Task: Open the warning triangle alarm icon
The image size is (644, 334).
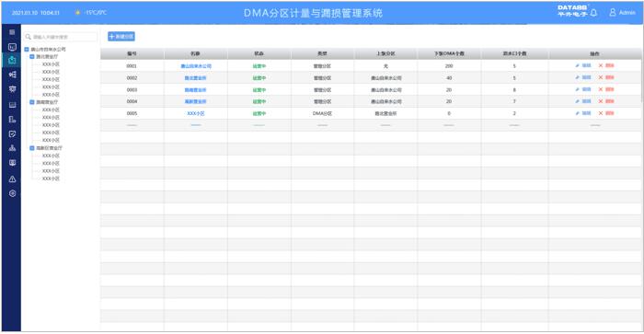Action: click(12, 179)
